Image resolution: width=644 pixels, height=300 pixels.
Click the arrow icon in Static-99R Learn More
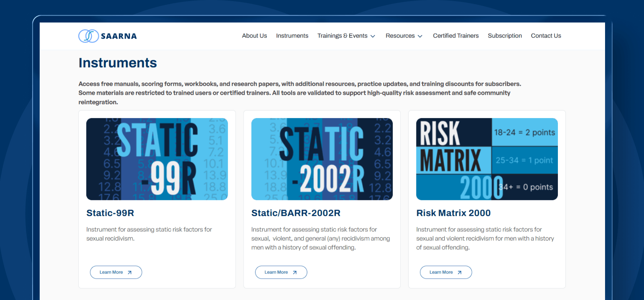[130, 273]
